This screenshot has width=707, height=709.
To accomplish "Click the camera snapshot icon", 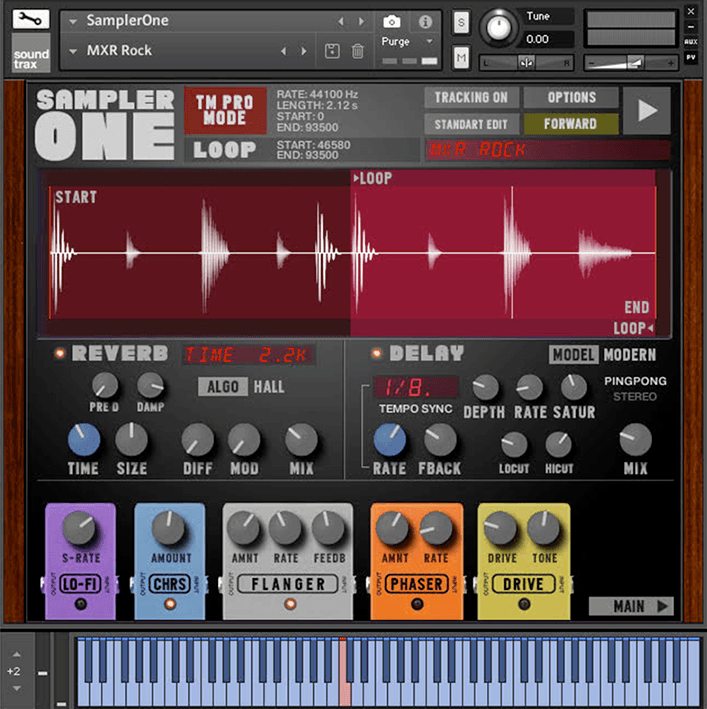I will pyautogui.click(x=391, y=21).
